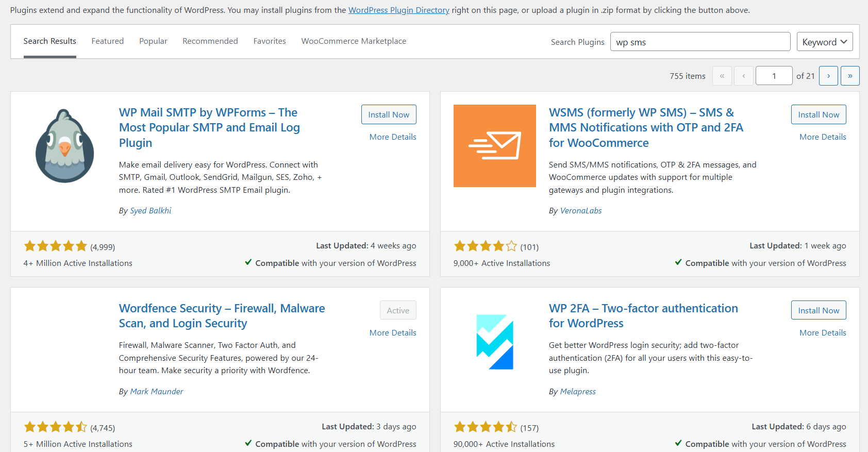Click the WP Mail SMTP pigeon icon
Image resolution: width=868 pixels, height=452 pixels.
coord(64,146)
